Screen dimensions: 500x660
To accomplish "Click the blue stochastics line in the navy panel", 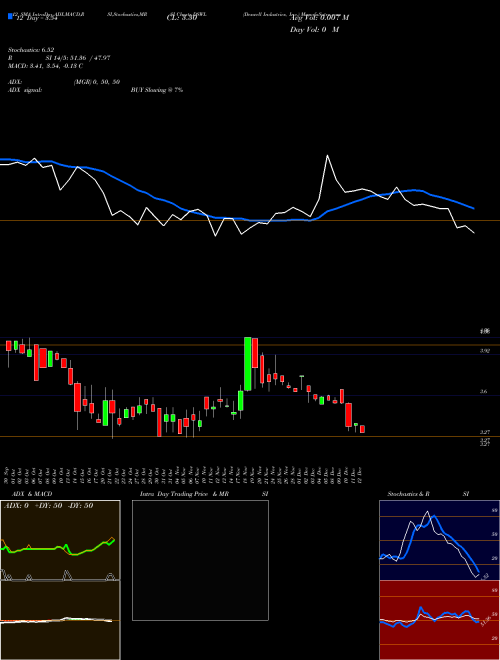I will (446, 536).
